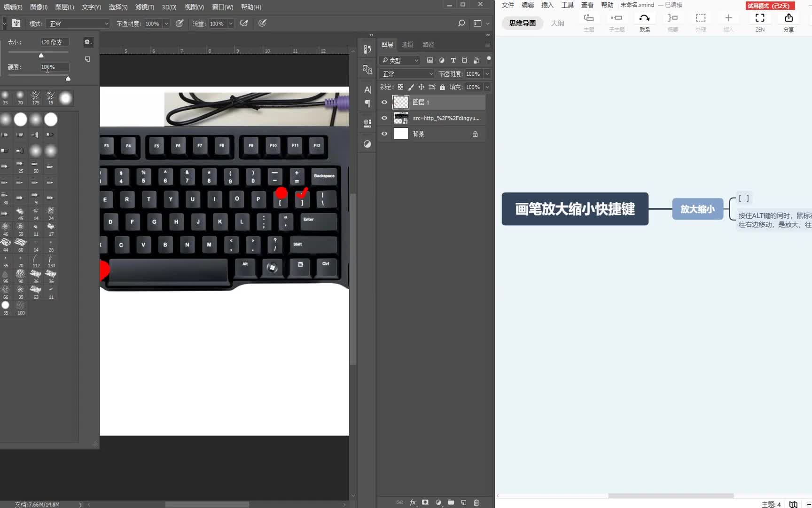Add a new layer in the Layers panel
The width and height of the screenshot is (812, 508).
pos(464,502)
